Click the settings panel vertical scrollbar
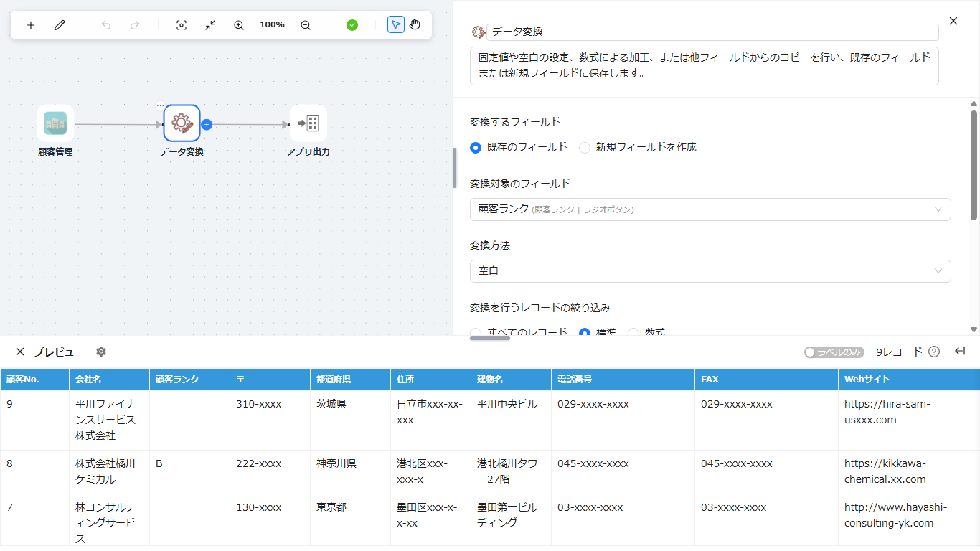Screen dimensions: 980x551 tap(974, 165)
